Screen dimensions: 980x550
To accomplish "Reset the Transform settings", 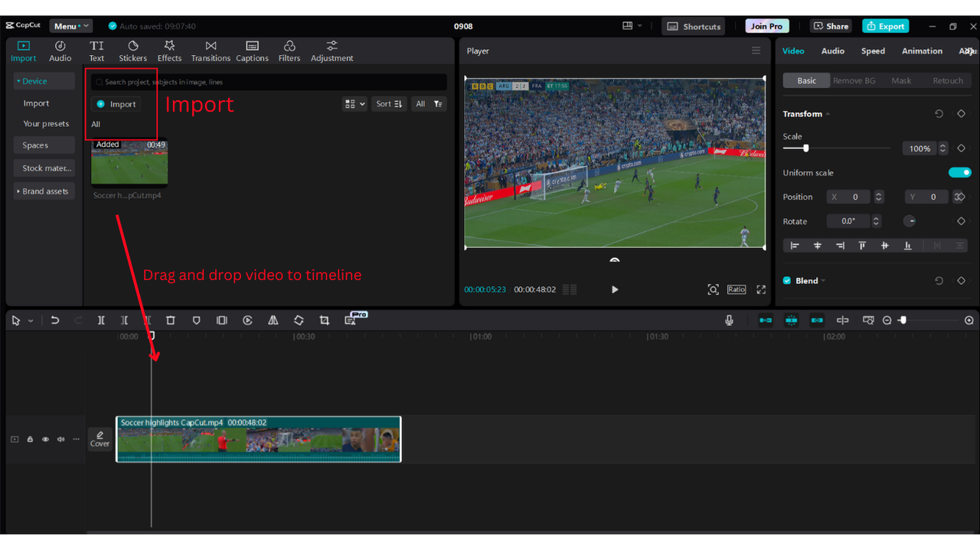I will 939,114.
